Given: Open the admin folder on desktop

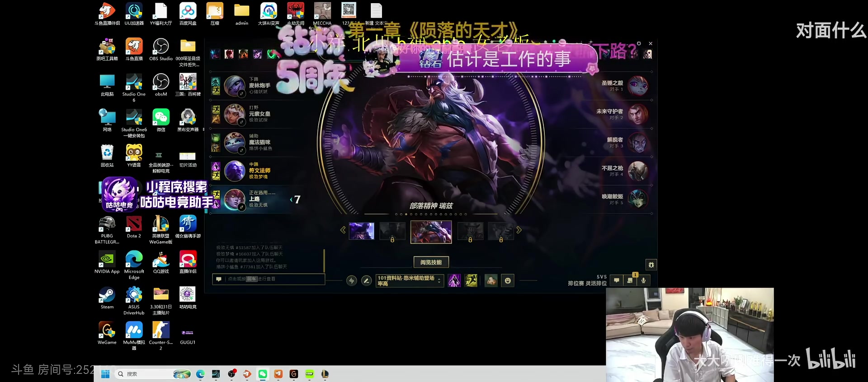Looking at the screenshot, I should click(242, 14).
